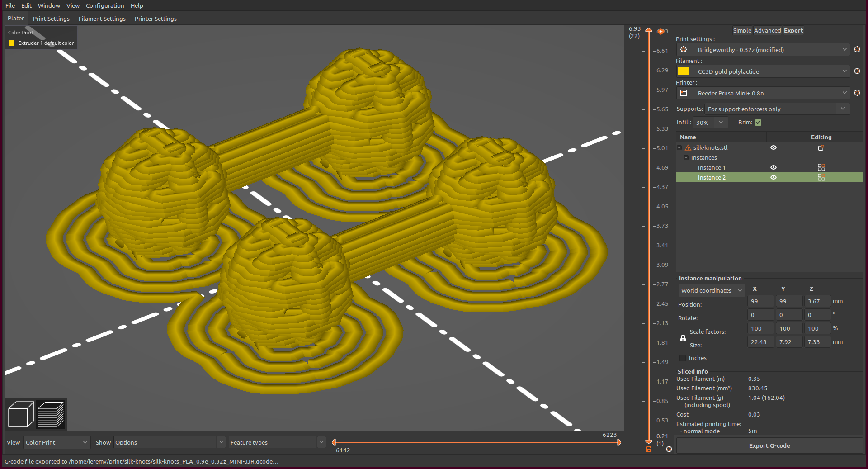868x469 pixels.
Task: Open the Printer preset dropdown
Action: pos(763,93)
